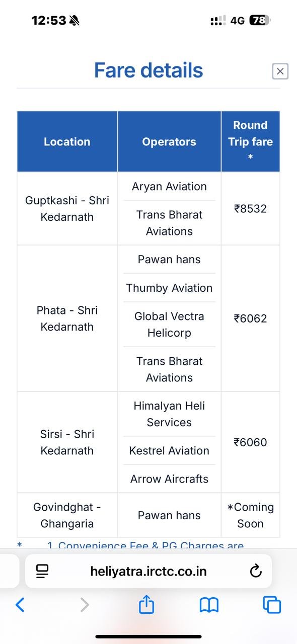Select the Location column header
The image size is (297, 644).
pyautogui.click(x=67, y=141)
